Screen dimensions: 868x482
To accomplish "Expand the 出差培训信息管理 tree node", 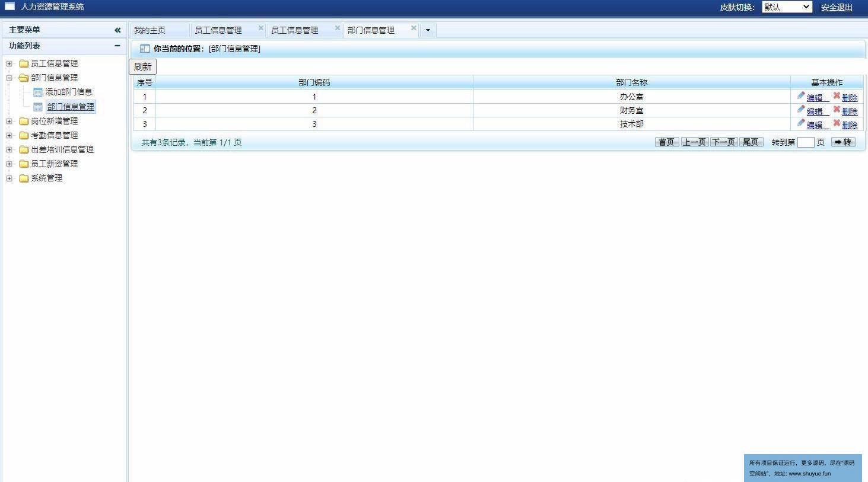I will 9,149.
